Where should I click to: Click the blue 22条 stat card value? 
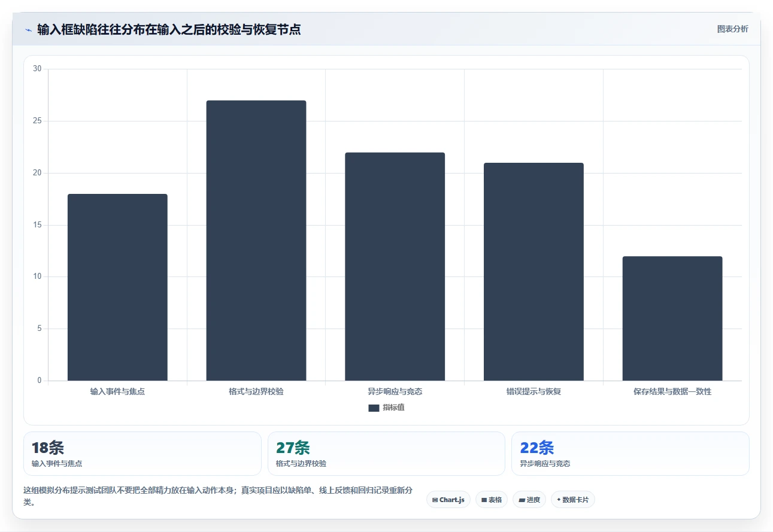[537, 448]
